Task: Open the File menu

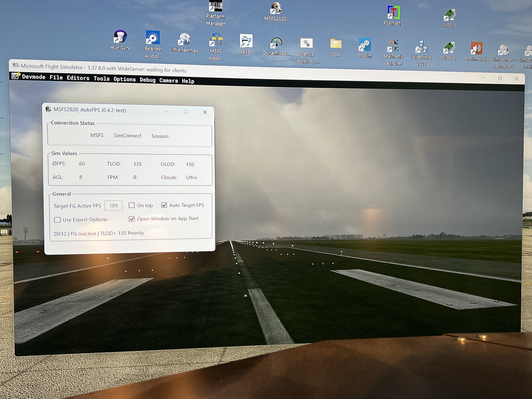Action: pyautogui.click(x=56, y=78)
